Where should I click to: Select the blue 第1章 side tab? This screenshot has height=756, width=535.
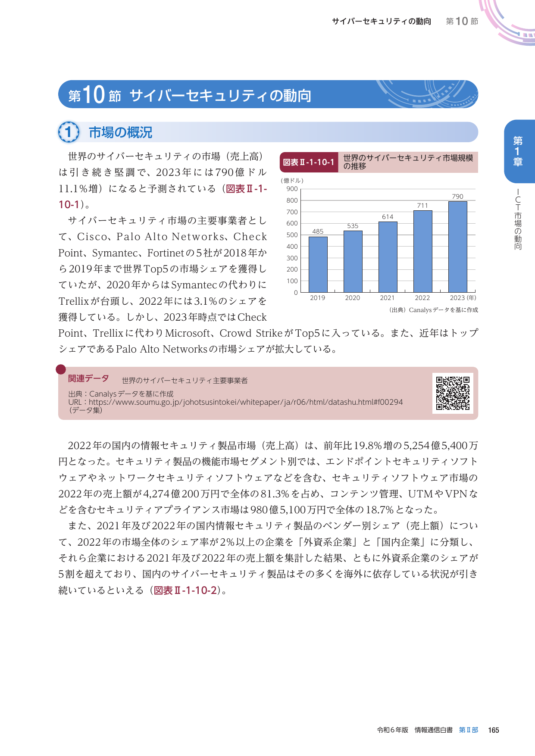point(518,151)
